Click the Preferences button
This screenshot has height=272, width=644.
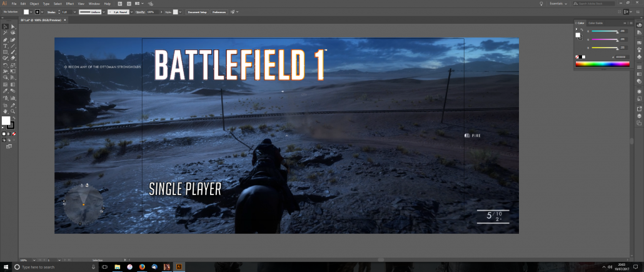click(219, 12)
